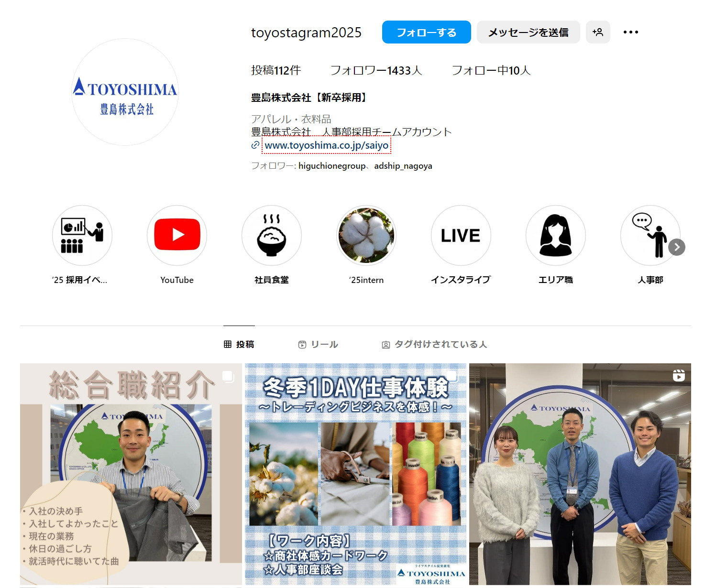Expand the link icon beside the URL
Screen dimensions: 716x588
pos(255,145)
